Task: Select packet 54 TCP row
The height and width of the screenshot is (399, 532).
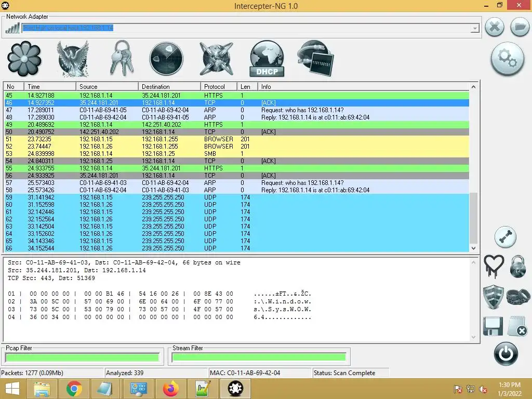Action: [236, 161]
